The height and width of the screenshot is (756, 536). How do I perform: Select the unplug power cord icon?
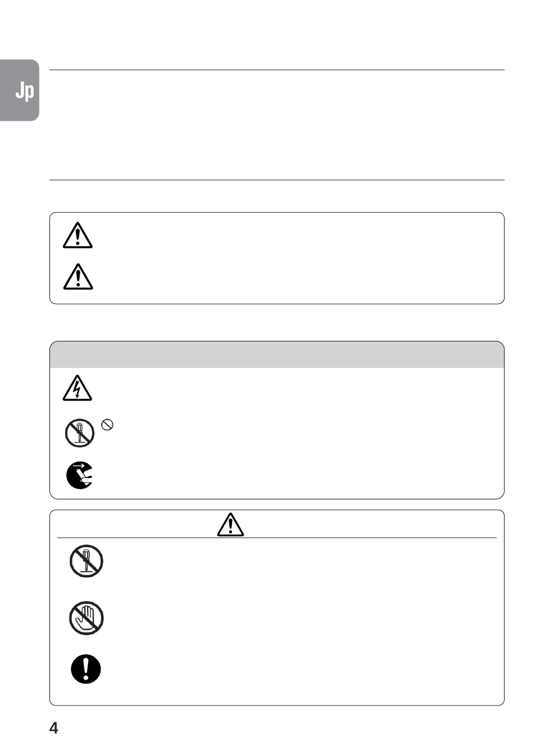(x=80, y=476)
